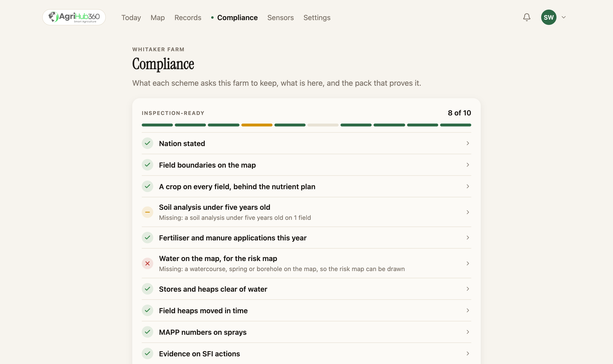The image size is (613, 364).
Task: Open the Sensors tab
Action: pos(280,17)
